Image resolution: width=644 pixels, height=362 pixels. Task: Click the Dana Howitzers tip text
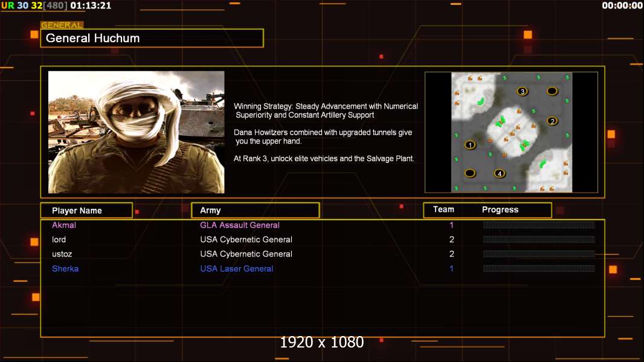323,136
